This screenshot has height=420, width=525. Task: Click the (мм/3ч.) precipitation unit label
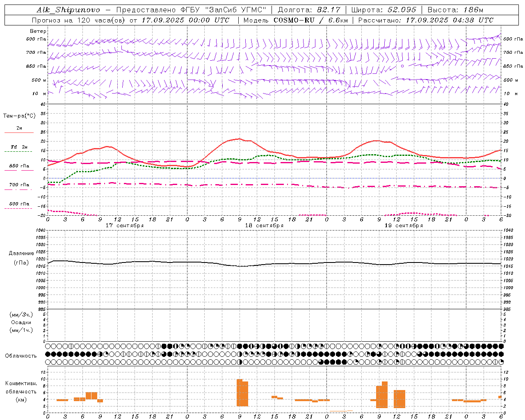21,315
